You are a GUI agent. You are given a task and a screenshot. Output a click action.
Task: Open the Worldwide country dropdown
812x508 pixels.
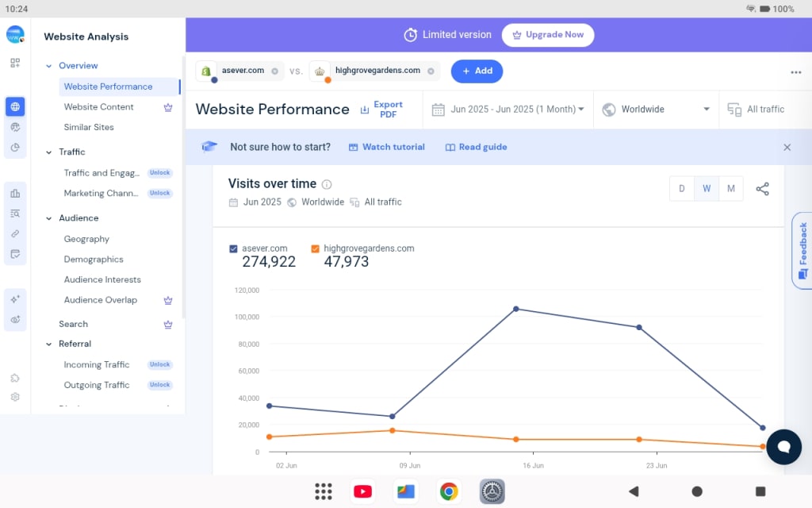tap(656, 110)
